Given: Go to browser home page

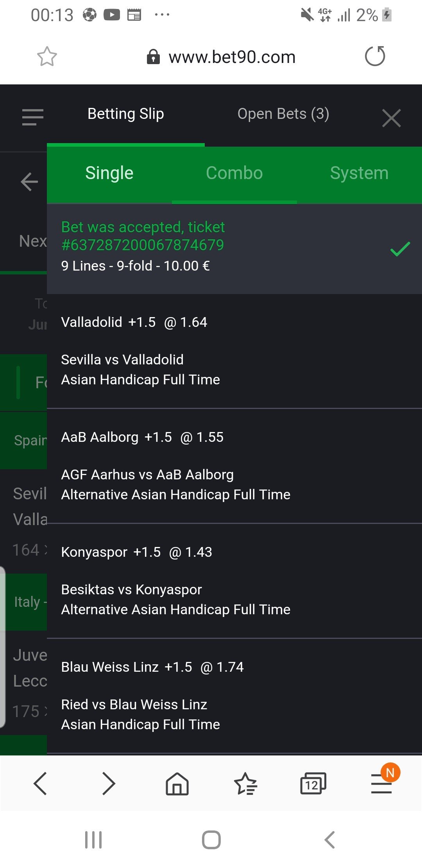Looking at the screenshot, I should click(177, 784).
